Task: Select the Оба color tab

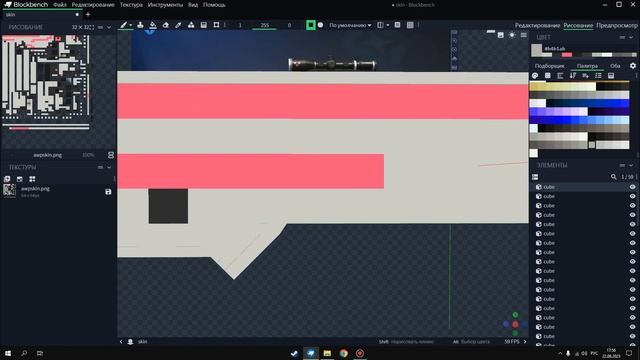Action: click(615, 66)
